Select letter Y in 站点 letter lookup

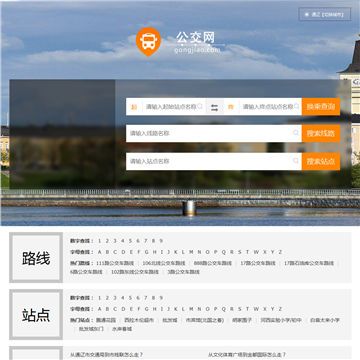[x=272, y=309]
